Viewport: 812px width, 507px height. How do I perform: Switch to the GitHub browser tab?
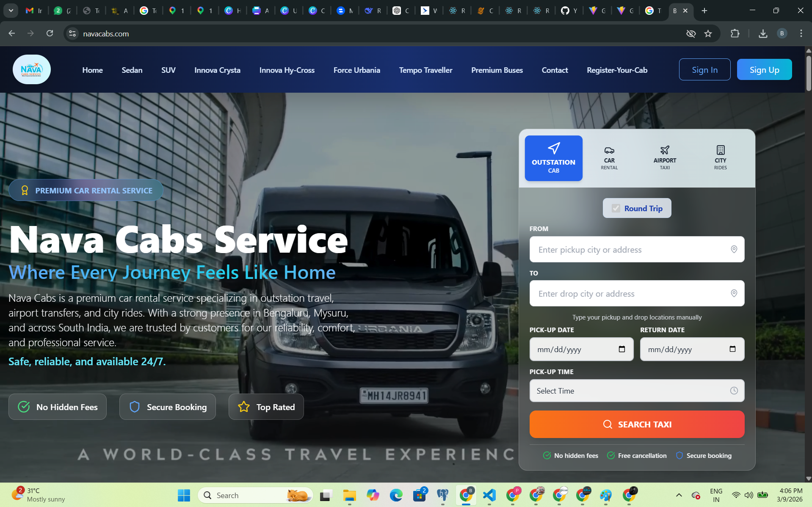569,11
